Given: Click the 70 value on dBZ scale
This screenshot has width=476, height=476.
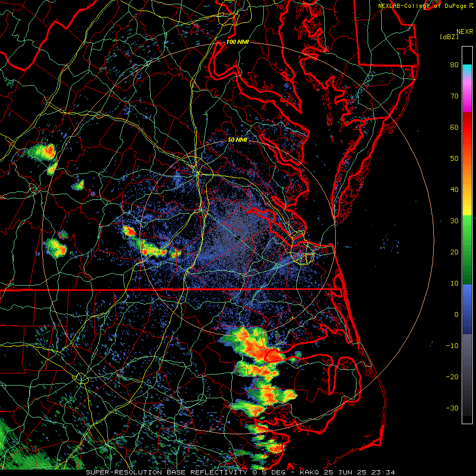Looking at the screenshot, I should point(454,96).
